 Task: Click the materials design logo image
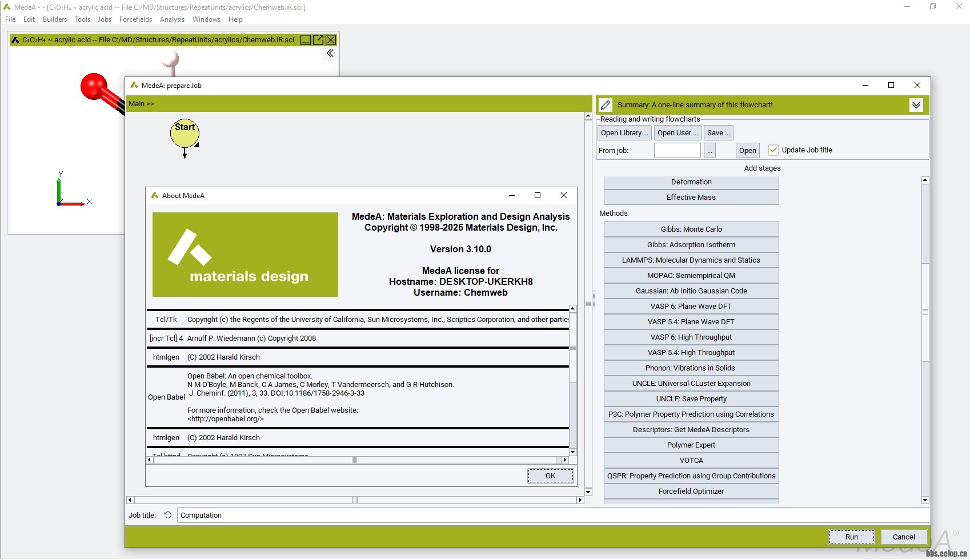pyautogui.click(x=245, y=255)
